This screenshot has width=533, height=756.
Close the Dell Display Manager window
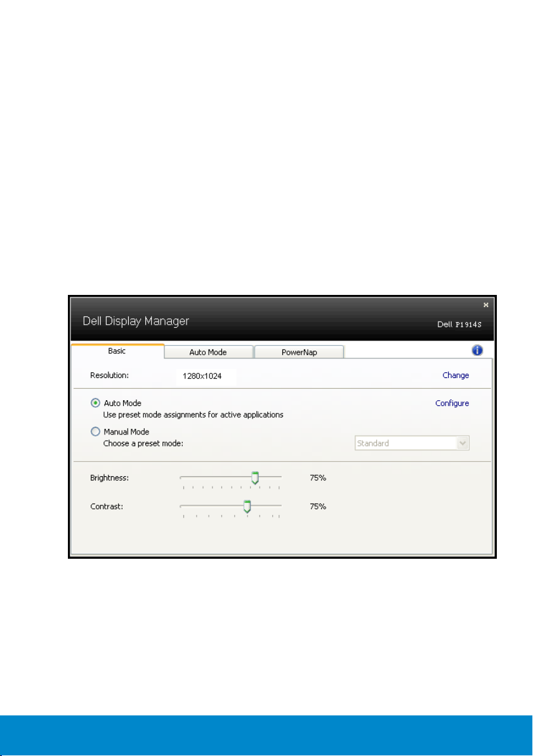coord(486,304)
